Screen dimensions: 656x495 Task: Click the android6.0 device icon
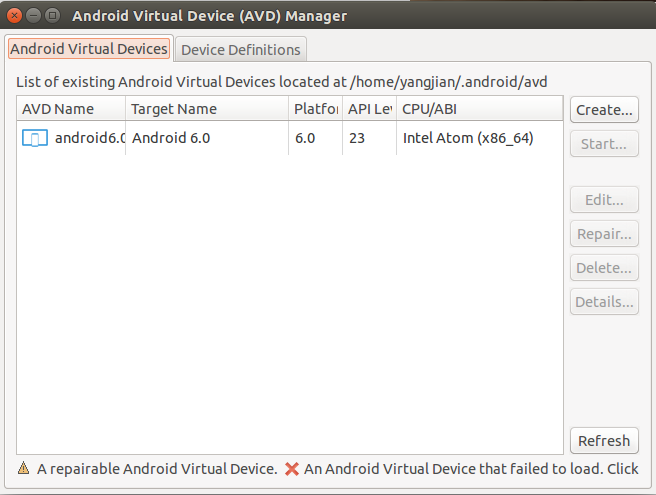click(x=35, y=138)
